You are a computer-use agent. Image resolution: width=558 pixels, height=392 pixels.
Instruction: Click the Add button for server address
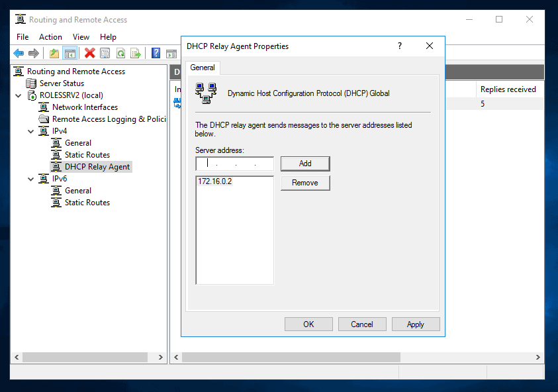coord(305,164)
